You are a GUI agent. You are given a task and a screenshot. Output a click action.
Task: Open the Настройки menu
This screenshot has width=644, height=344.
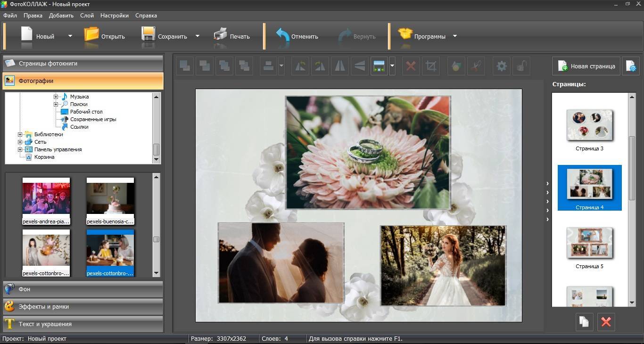[x=115, y=16]
